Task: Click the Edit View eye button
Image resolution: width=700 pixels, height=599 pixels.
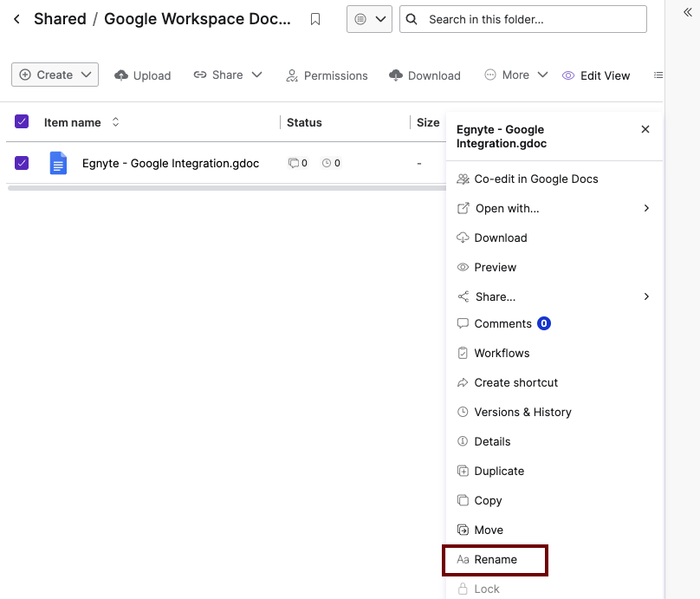Action: 595,75
